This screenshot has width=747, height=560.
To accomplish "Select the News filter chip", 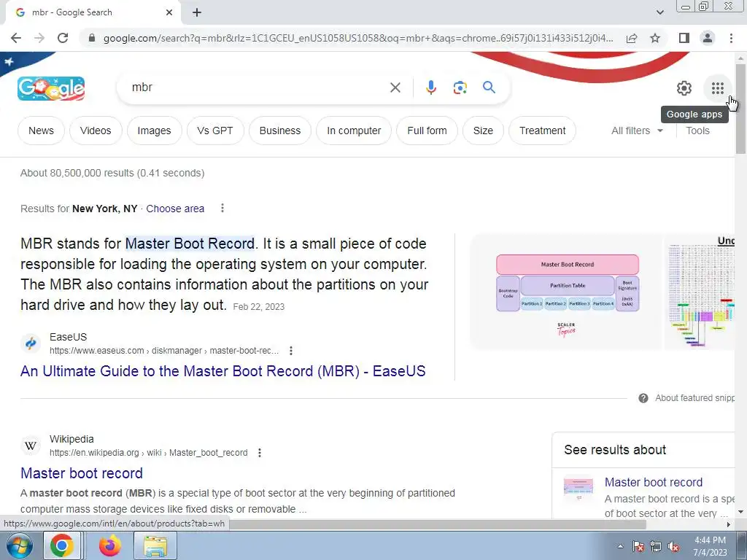I will point(41,131).
